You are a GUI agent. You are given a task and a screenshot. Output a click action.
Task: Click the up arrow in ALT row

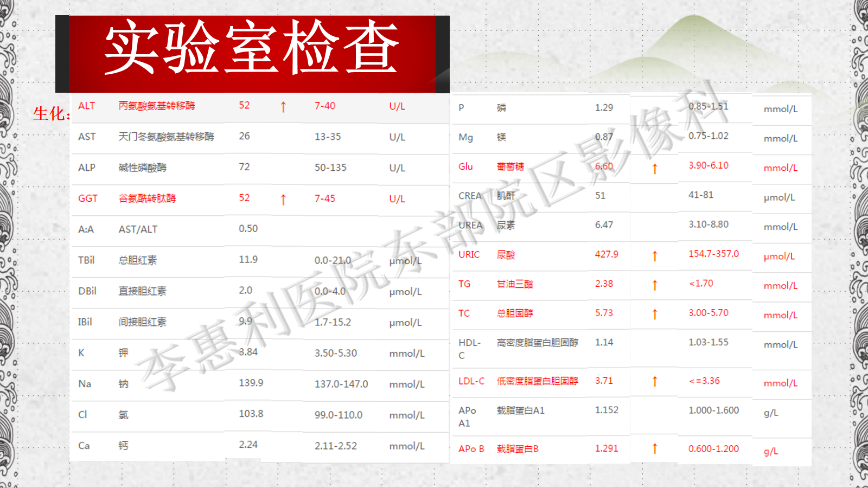(283, 107)
